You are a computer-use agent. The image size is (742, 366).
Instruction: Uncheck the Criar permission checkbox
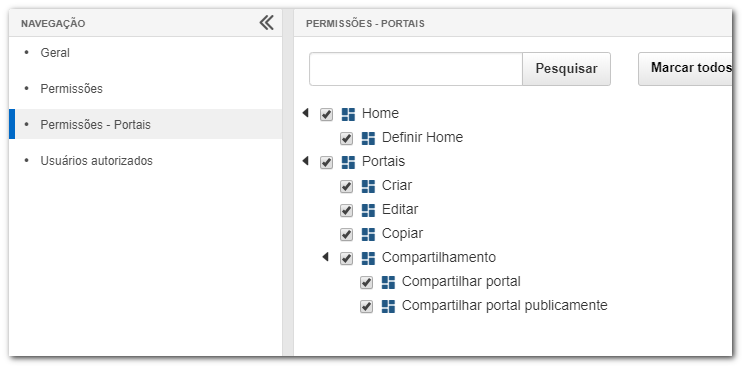(x=346, y=187)
